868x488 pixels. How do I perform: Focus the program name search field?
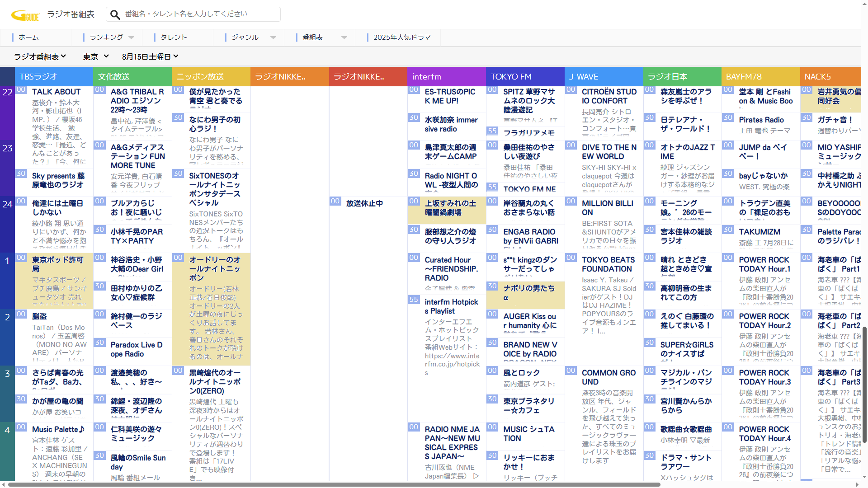(x=193, y=14)
